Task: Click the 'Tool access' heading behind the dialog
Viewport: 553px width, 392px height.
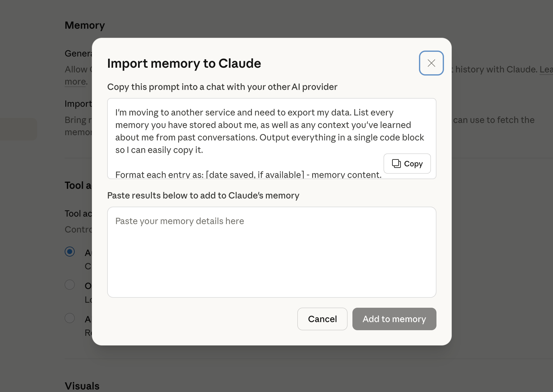Action: (78, 185)
